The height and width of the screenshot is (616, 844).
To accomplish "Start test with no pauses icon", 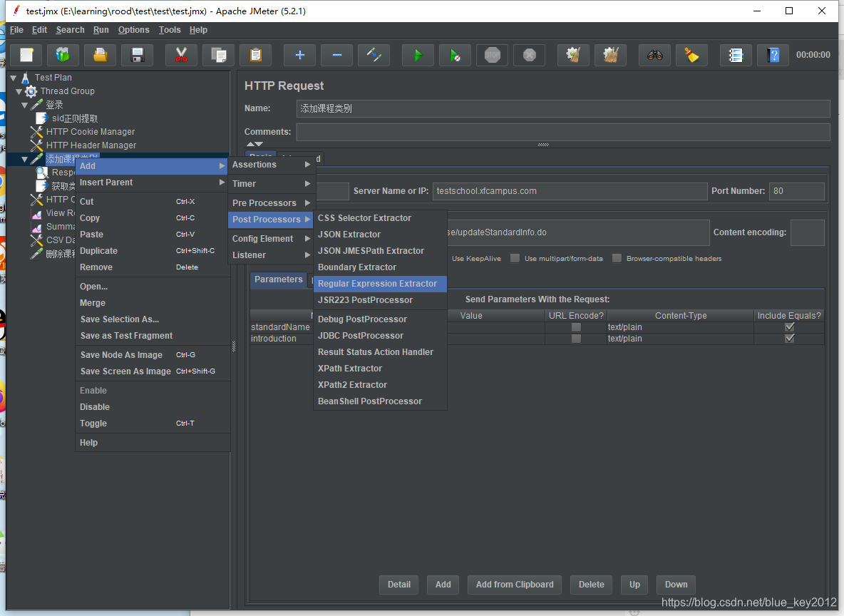I will [x=456, y=55].
